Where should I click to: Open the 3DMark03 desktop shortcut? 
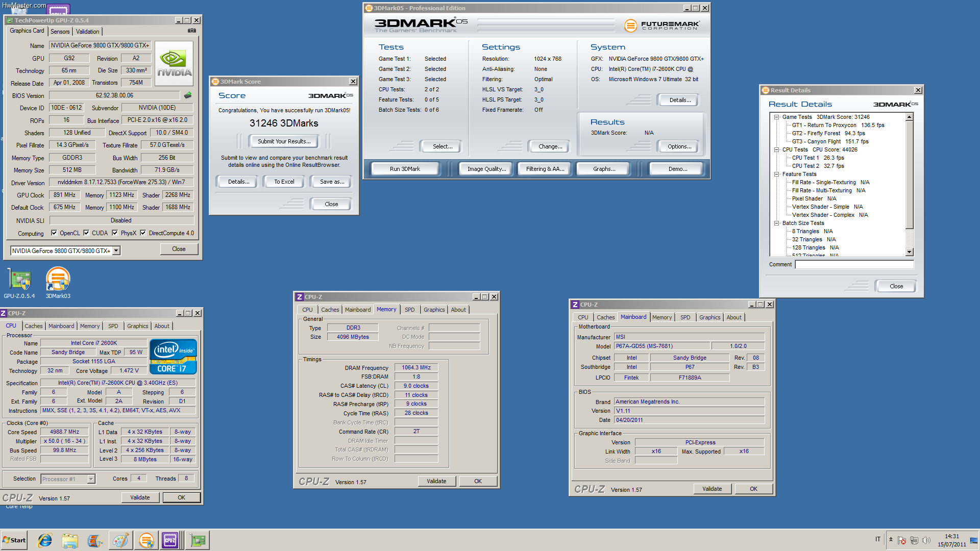click(x=58, y=283)
